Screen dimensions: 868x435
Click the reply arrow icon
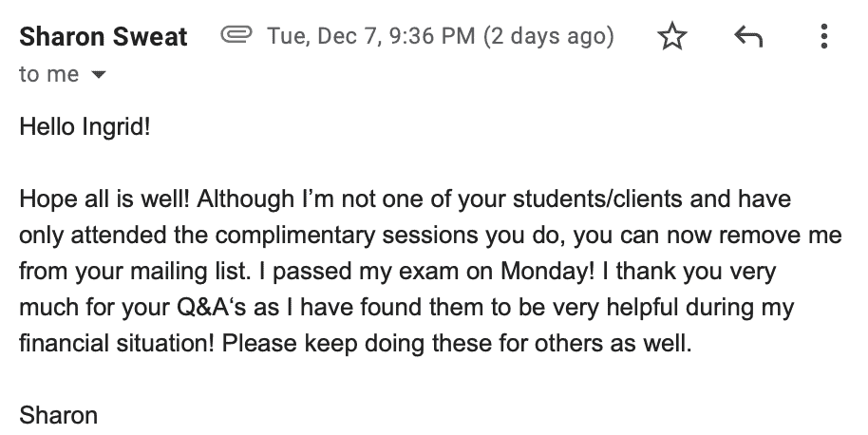coord(748,37)
